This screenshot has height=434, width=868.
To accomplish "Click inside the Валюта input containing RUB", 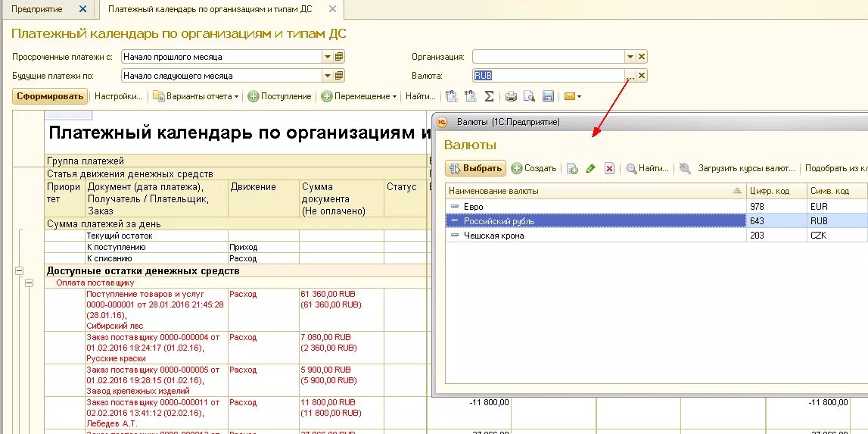I will coord(549,76).
